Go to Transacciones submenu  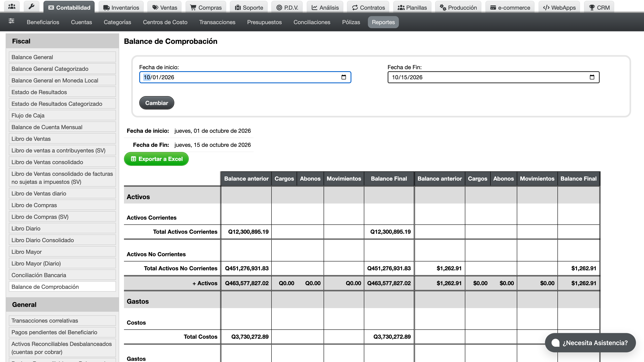pos(217,22)
